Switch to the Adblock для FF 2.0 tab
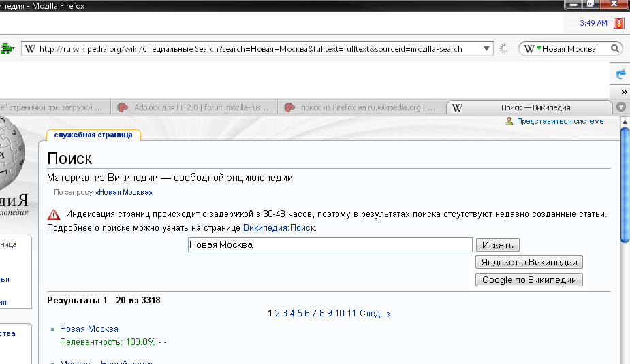This screenshot has width=630, height=364. [193, 107]
